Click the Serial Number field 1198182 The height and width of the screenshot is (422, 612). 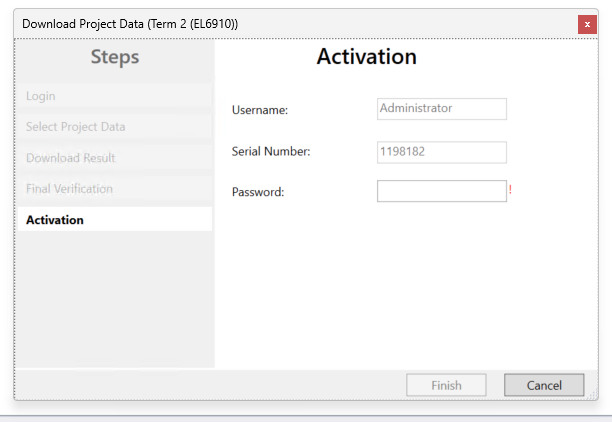tap(441, 152)
